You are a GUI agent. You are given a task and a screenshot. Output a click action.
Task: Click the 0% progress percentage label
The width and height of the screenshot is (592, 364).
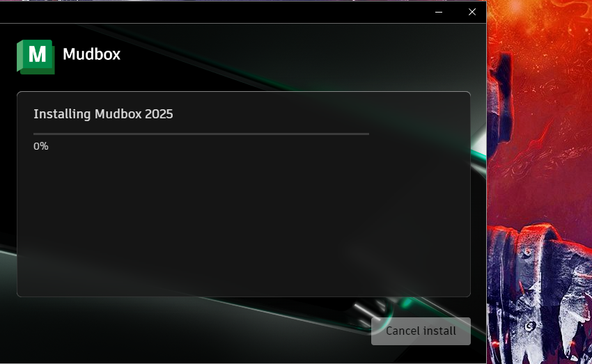41,146
